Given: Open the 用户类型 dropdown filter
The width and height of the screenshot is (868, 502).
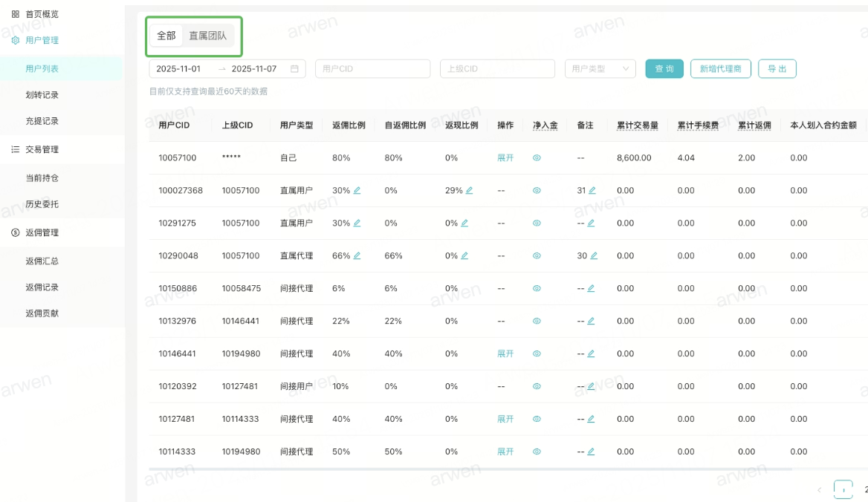Looking at the screenshot, I should point(600,69).
